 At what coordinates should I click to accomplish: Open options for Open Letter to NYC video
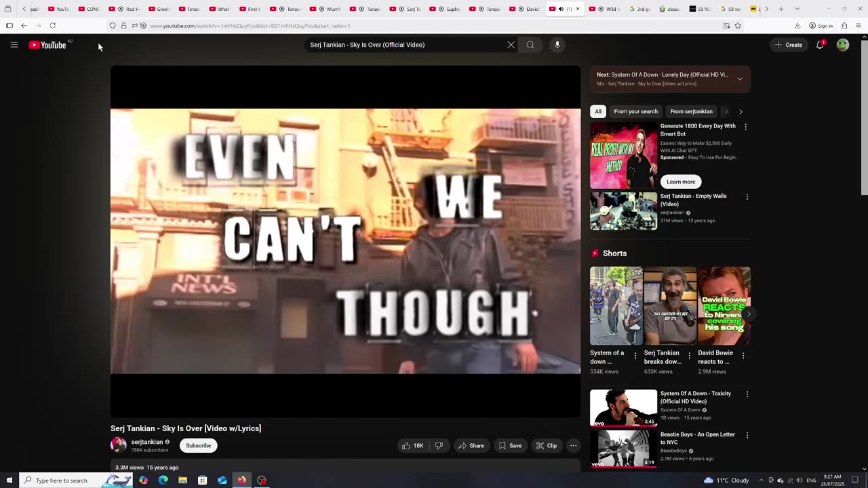point(747,435)
